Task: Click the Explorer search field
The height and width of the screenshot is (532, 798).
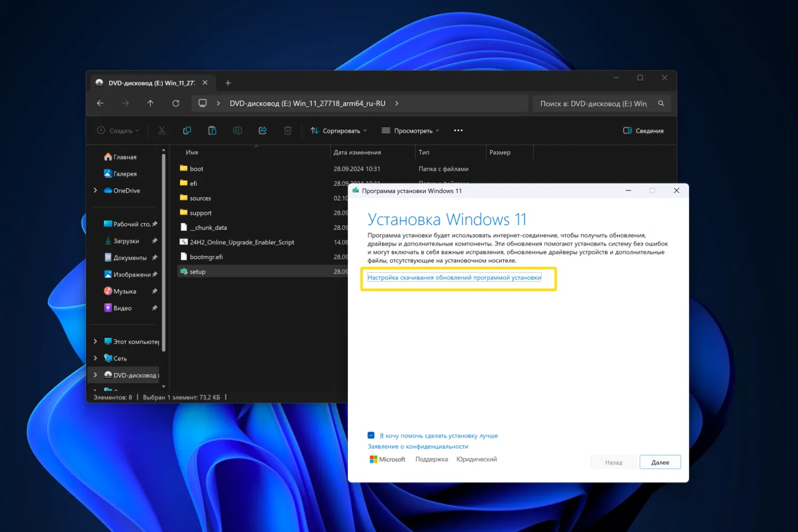Action: click(593, 104)
